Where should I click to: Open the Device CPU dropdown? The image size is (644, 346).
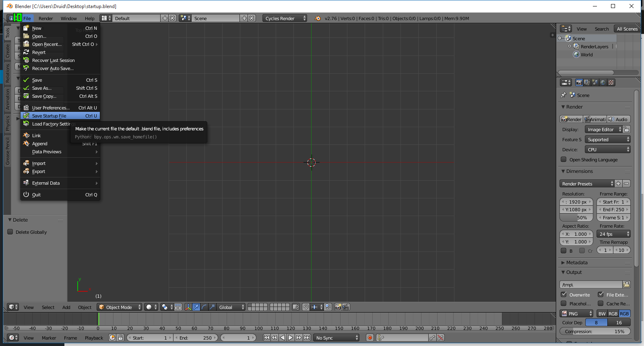tap(607, 149)
